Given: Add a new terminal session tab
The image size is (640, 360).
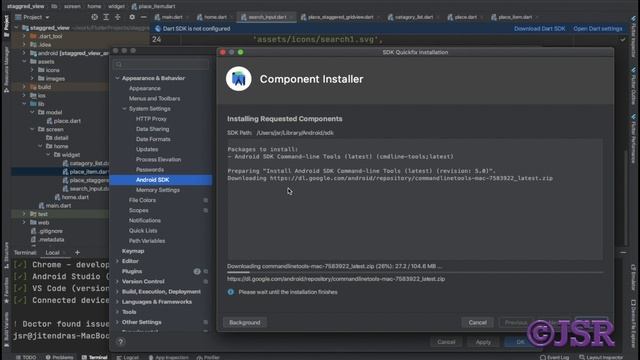Looking at the screenshot, I should (77, 253).
